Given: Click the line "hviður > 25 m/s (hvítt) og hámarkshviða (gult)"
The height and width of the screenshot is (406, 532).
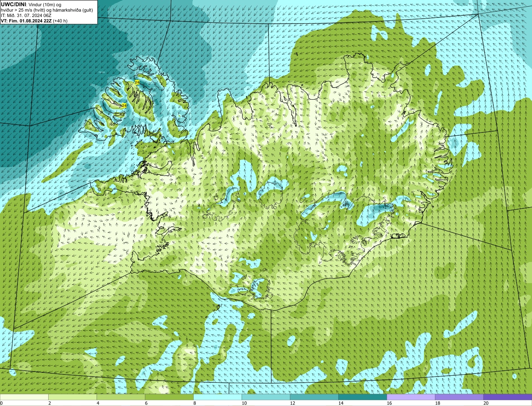Looking at the screenshot, I should [47, 10].
